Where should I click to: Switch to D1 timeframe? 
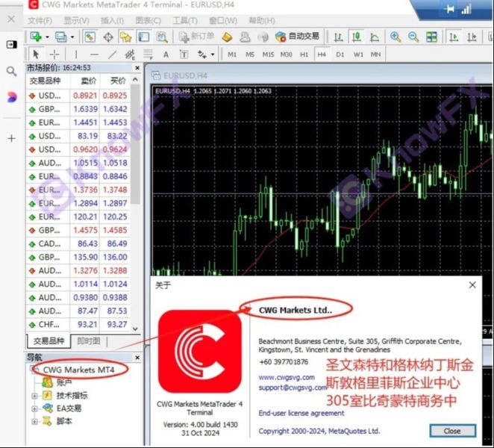340,55
